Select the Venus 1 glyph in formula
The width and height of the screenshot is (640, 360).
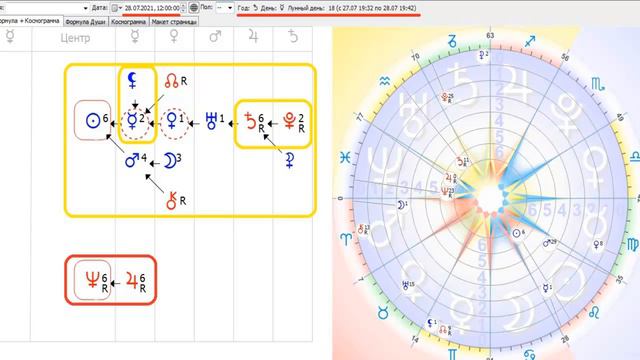click(175, 121)
